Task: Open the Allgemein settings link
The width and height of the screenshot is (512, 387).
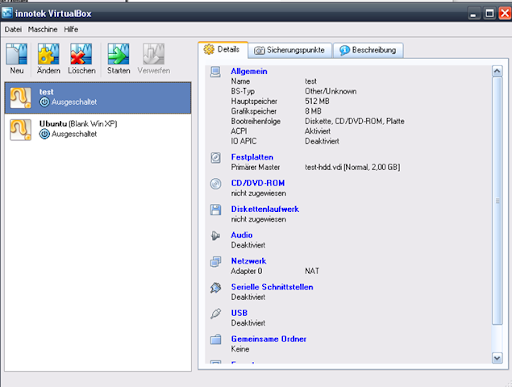Action: pyautogui.click(x=249, y=71)
